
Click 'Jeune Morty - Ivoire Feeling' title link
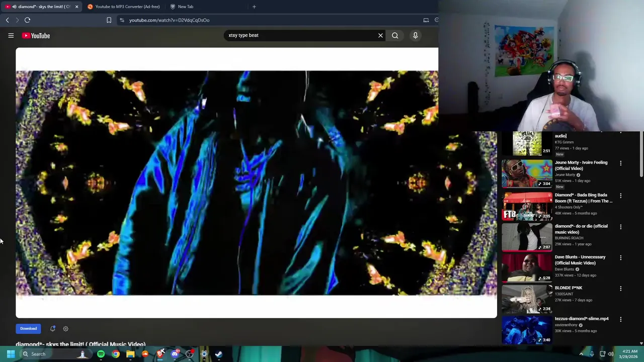581,165
